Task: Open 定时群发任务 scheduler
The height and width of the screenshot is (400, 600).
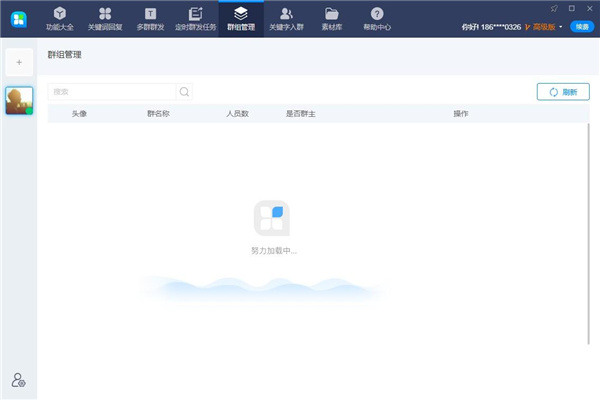Action: click(194, 18)
